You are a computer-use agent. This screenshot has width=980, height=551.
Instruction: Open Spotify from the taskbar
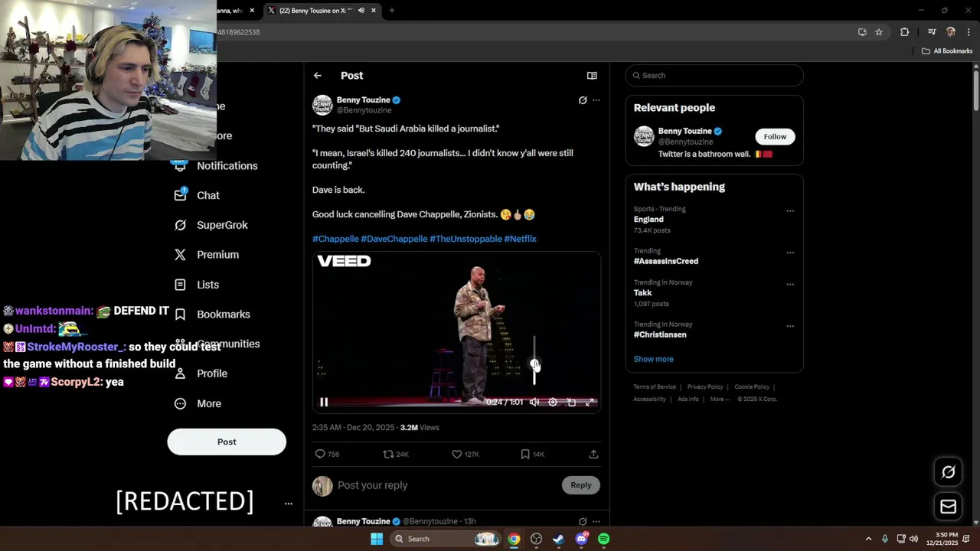(604, 539)
